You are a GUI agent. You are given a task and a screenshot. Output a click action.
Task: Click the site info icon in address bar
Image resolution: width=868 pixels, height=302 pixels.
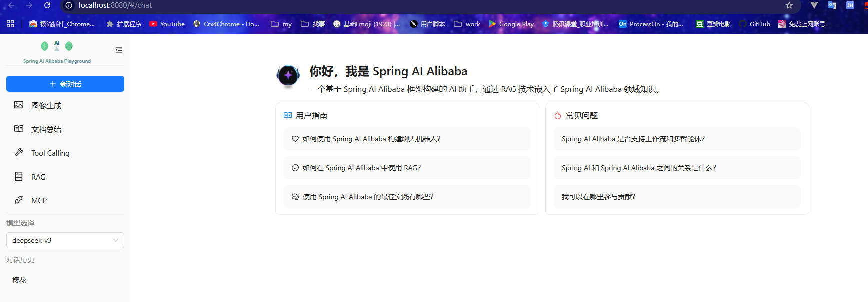tap(69, 5)
